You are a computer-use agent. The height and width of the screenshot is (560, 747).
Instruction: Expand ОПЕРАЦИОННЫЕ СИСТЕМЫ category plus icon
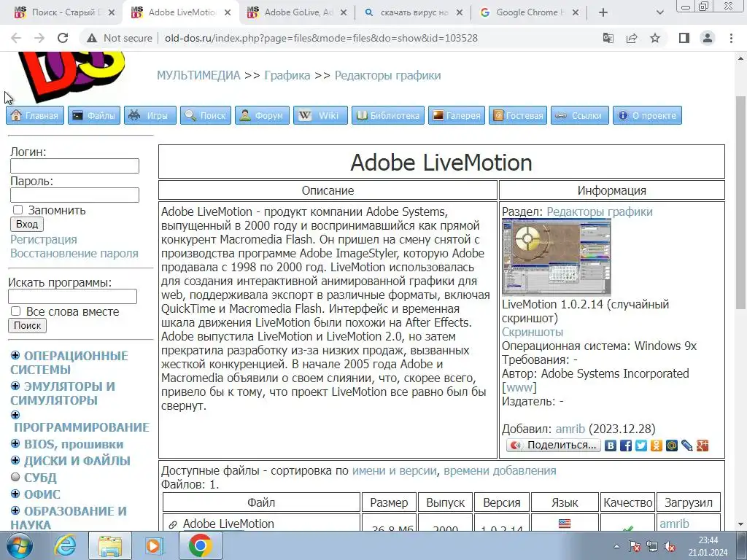[x=15, y=355]
